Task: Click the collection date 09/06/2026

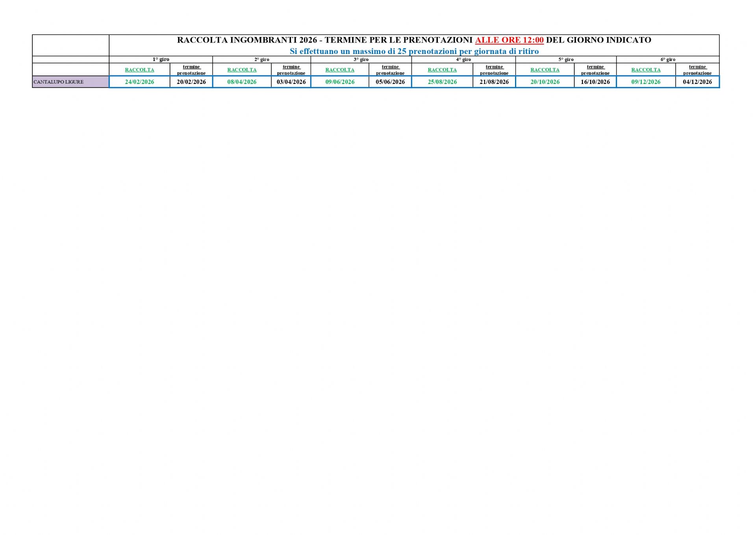Action: click(340, 82)
